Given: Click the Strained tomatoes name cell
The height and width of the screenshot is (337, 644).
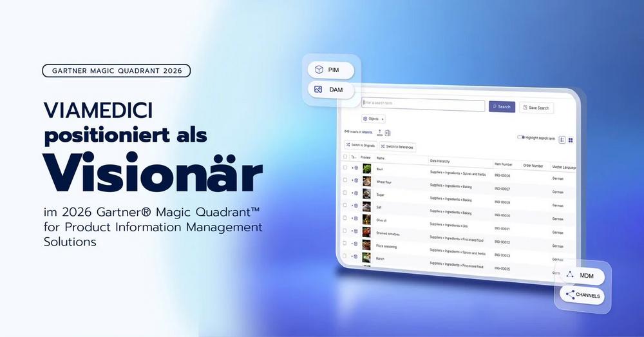Looking at the screenshot, I should click(x=388, y=233).
